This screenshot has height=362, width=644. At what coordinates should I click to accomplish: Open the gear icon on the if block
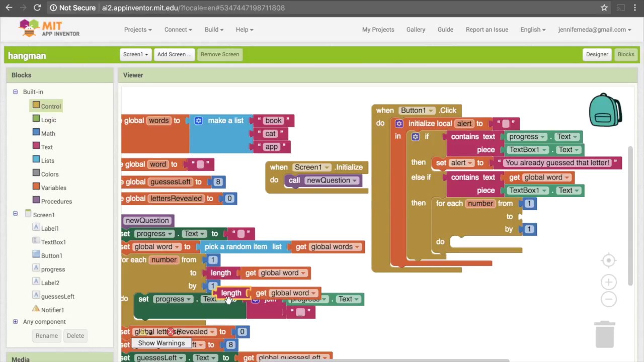415,137
